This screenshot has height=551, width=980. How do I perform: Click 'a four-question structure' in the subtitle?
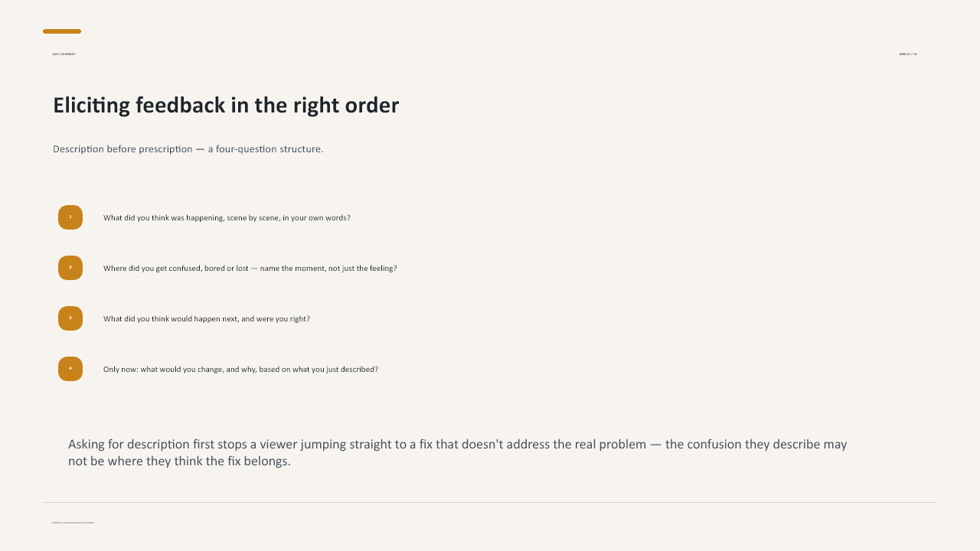[266, 148]
